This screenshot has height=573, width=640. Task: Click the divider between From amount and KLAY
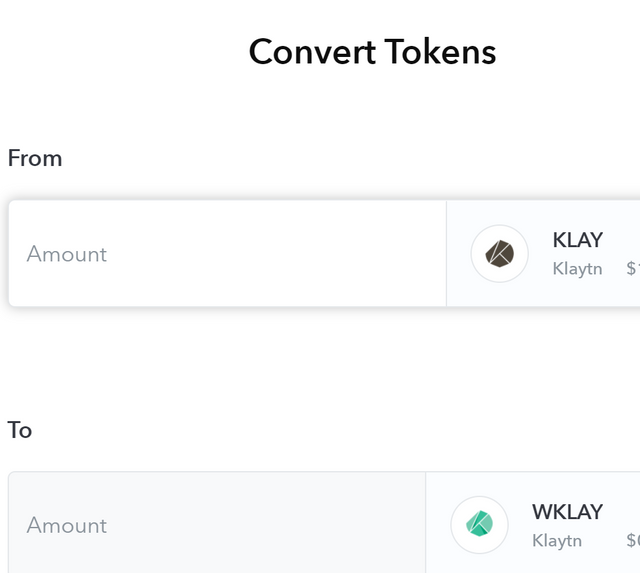click(446, 254)
